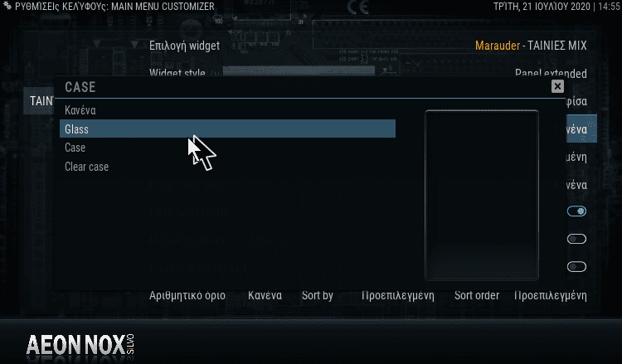622x364 pixels.
Task: Click the date and time display
Action: (556, 7)
